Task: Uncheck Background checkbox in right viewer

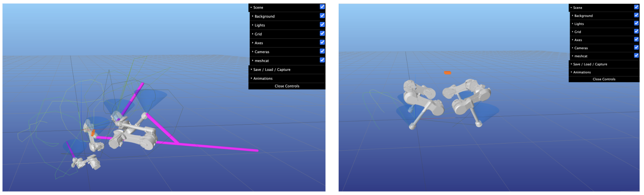Action: 636,15
